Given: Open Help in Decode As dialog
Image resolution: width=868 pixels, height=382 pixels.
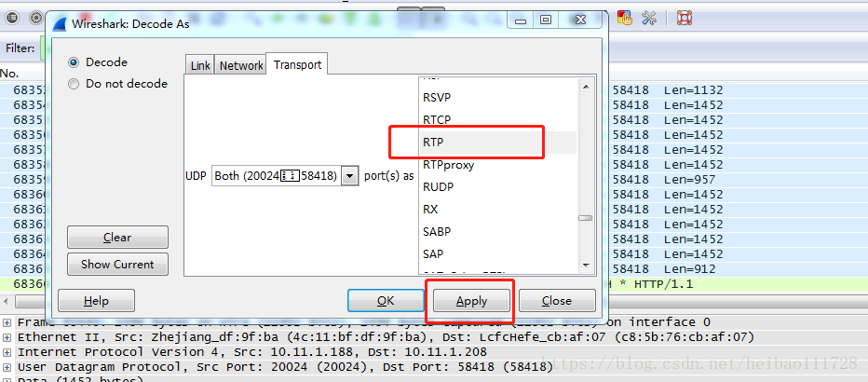Looking at the screenshot, I should coord(96,301).
